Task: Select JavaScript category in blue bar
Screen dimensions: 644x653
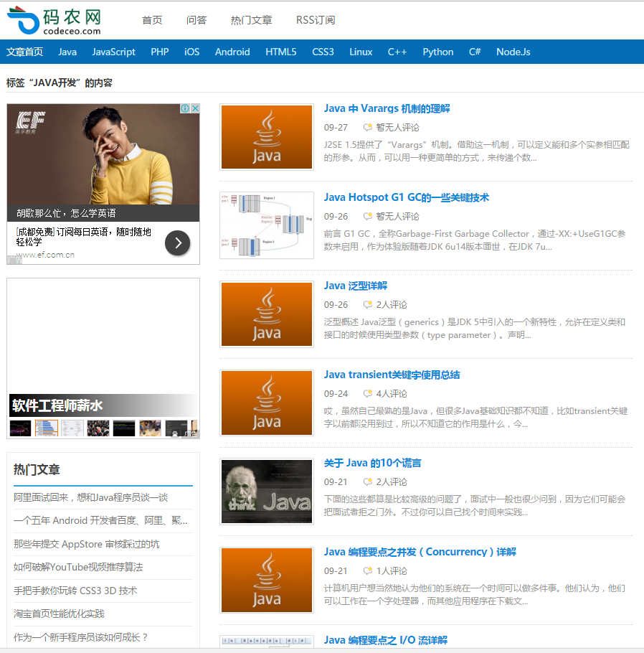Action: (113, 52)
